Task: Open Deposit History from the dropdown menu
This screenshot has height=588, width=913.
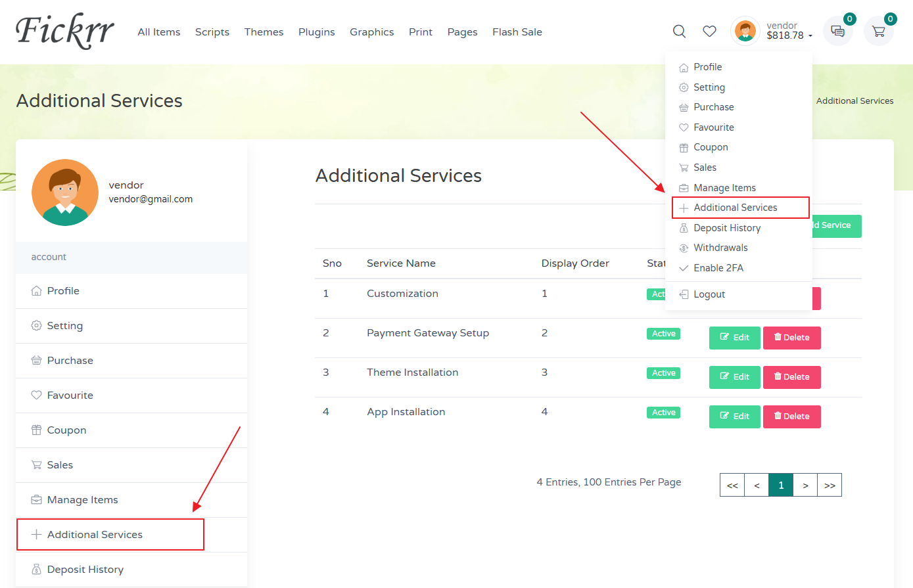Action: pyautogui.click(x=726, y=228)
